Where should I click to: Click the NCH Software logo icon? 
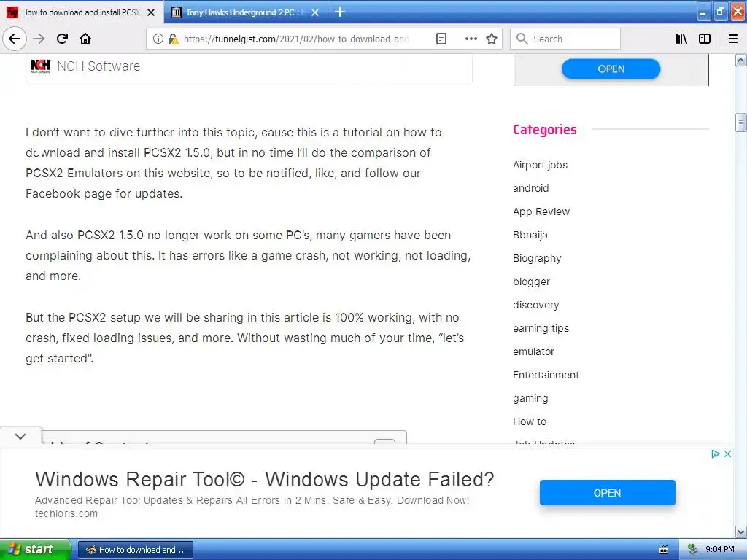(x=41, y=66)
